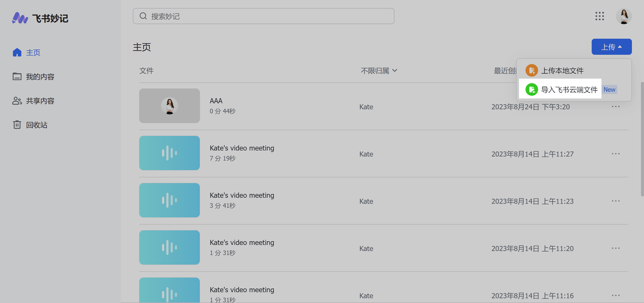Screen dimensions: 644x303
Task: Click the orange 上传本地文件 icon
Action: click(532, 70)
